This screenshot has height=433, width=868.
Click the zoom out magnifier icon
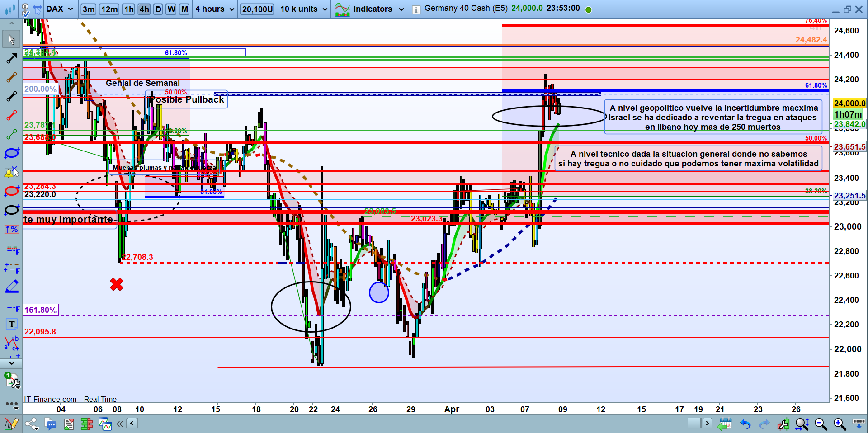[821, 424]
